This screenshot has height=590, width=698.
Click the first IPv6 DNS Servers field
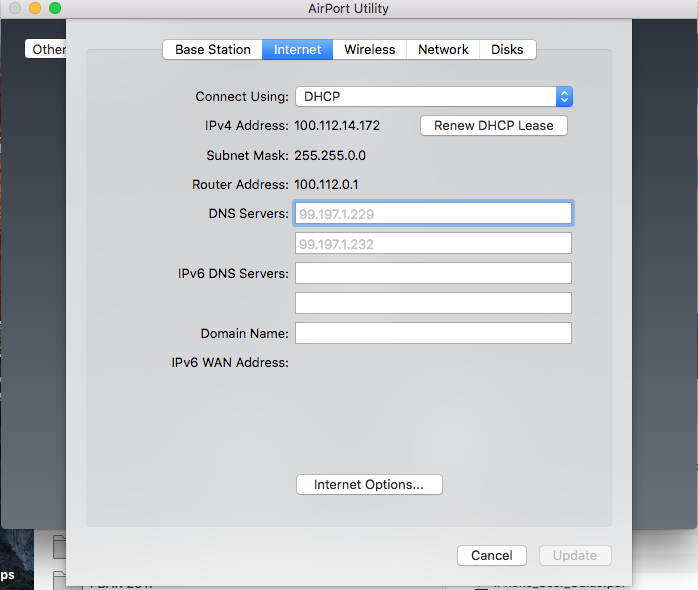pyautogui.click(x=433, y=273)
